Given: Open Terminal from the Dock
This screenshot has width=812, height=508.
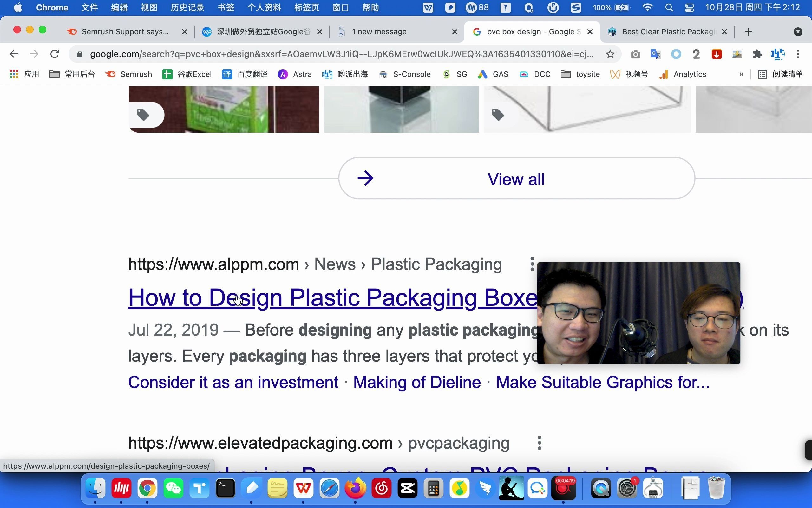Looking at the screenshot, I should (226, 488).
